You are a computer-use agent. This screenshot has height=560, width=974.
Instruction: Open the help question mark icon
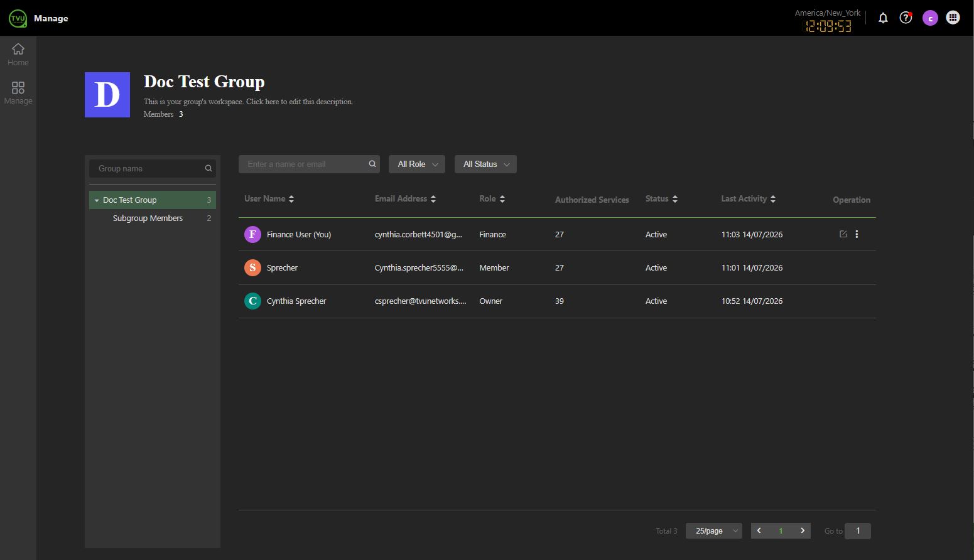(906, 18)
